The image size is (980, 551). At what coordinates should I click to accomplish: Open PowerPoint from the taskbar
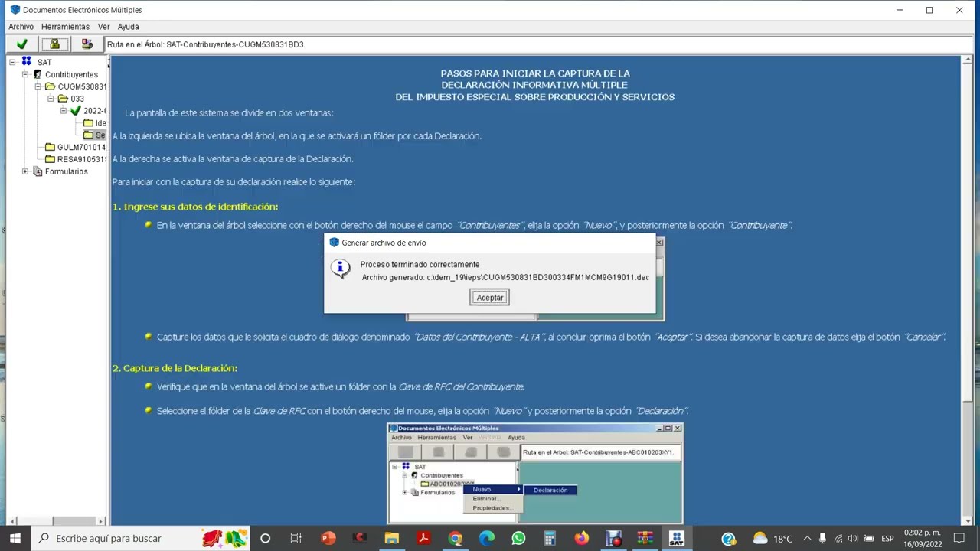click(x=328, y=538)
